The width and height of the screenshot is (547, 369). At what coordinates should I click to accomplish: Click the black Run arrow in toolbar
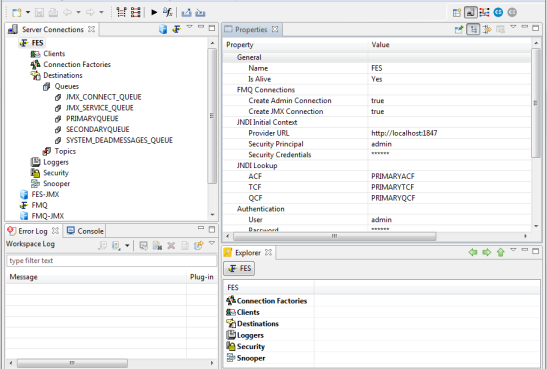click(154, 13)
